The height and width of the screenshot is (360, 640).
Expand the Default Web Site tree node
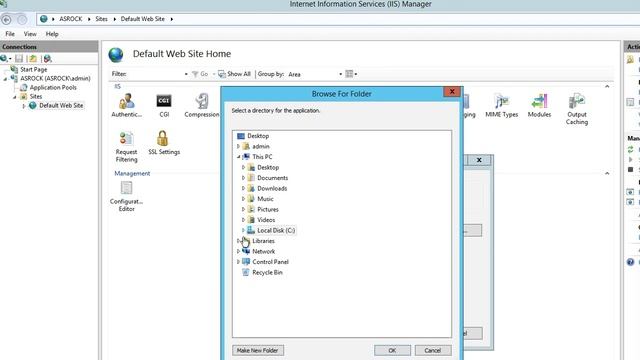tap(24, 106)
